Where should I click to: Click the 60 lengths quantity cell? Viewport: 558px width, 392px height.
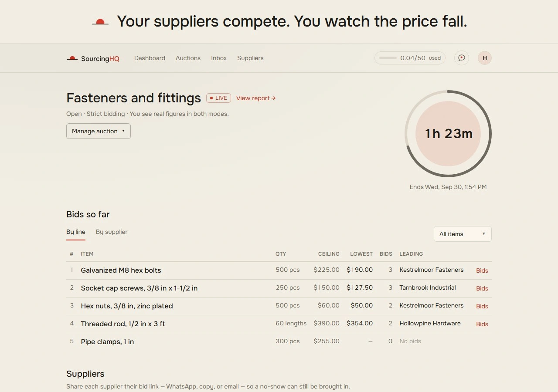pyautogui.click(x=291, y=324)
